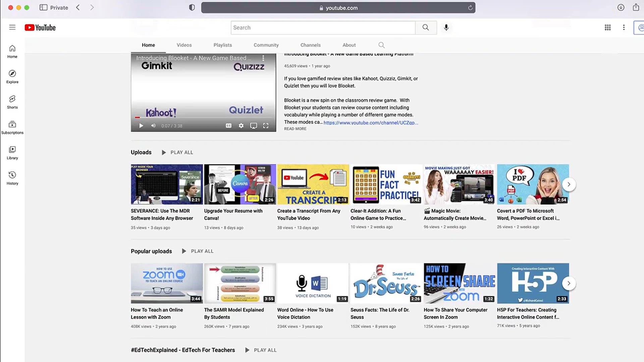Show next Uploads videos with arrow

click(x=569, y=184)
